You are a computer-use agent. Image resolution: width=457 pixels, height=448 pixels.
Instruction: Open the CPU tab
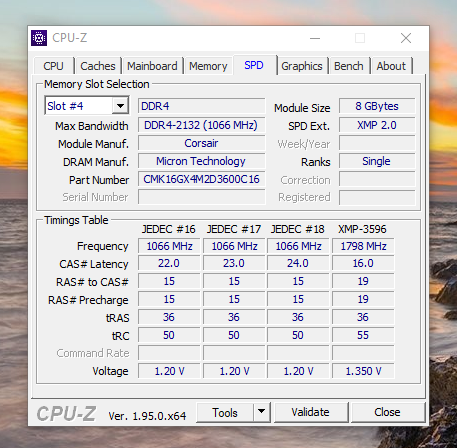coord(53,66)
